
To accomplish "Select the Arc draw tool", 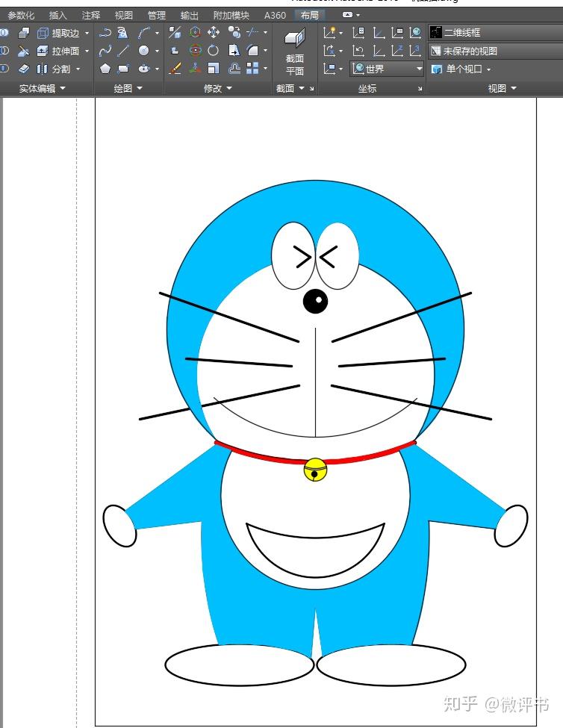I will click(144, 33).
